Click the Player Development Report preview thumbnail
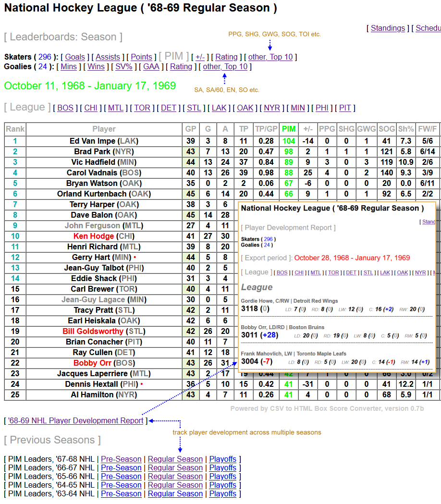 click(337, 287)
